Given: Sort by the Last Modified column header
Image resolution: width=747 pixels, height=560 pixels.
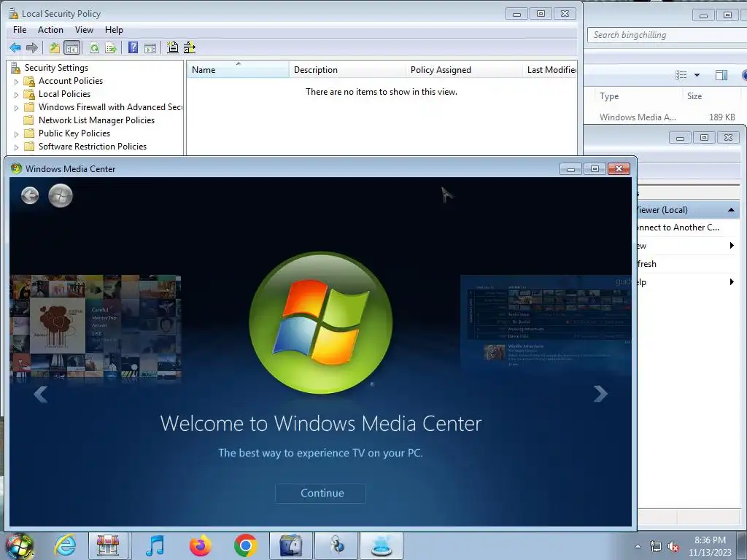Looking at the screenshot, I should pyautogui.click(x=550, y=69).
